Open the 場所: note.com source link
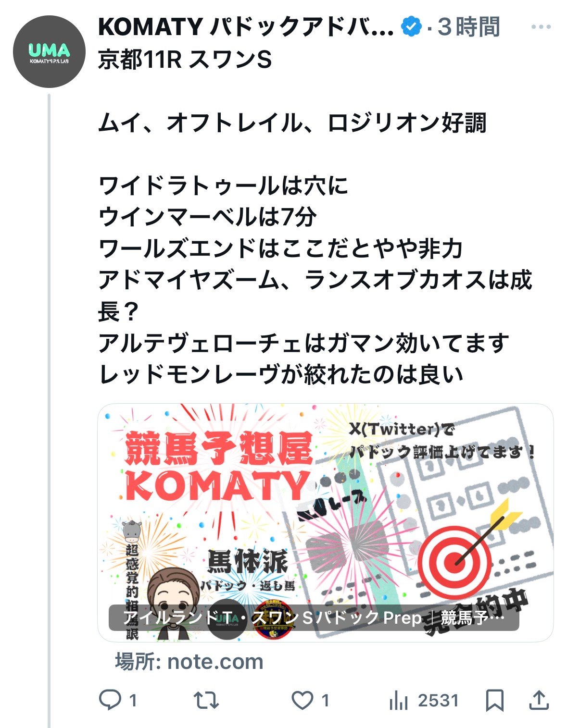Viewport: 567px width, 728px height. [x=189, y=662]
